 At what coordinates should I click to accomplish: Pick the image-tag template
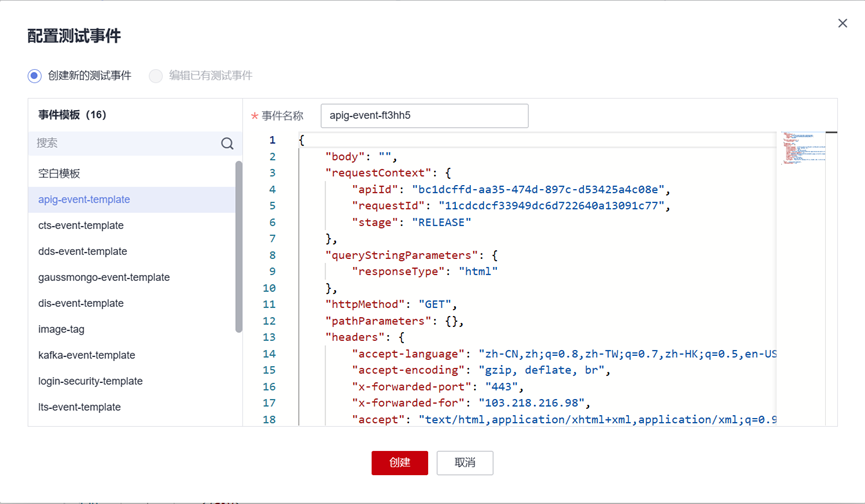pos(61,329)
